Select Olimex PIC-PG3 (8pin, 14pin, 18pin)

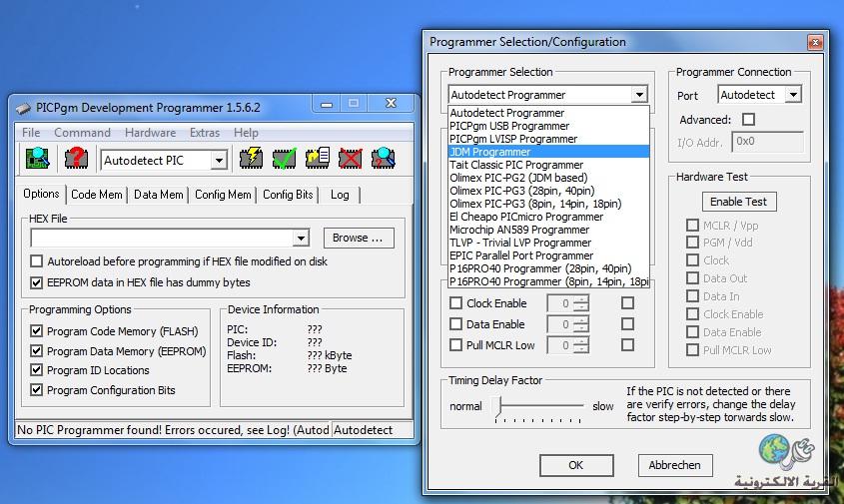[548, 204]
